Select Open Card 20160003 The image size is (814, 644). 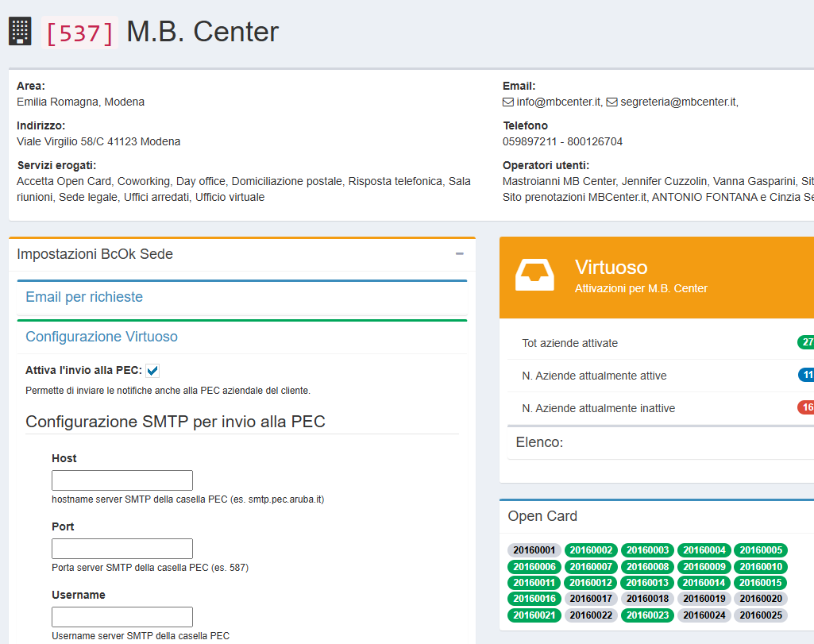pos(647,550)
